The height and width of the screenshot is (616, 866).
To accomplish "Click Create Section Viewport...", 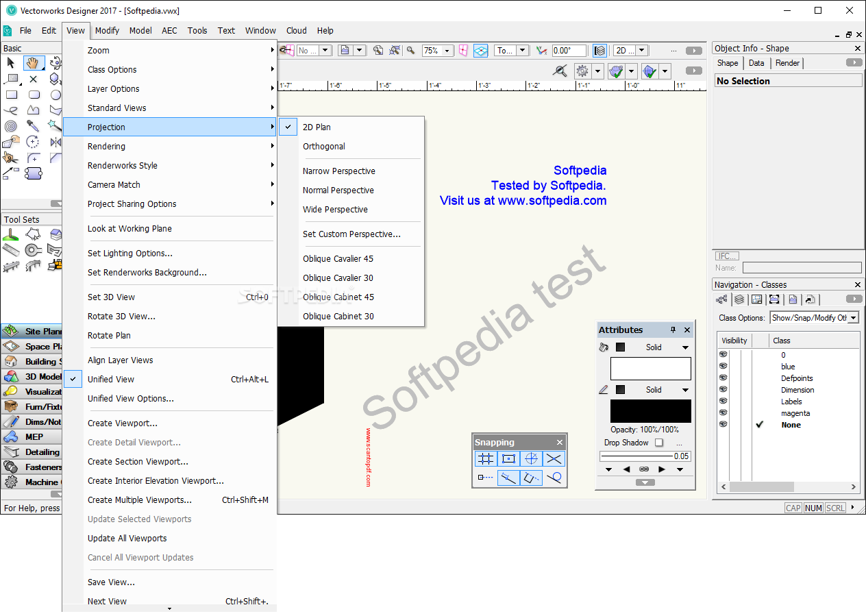I will pyautogui.click(x=169, y=461).
